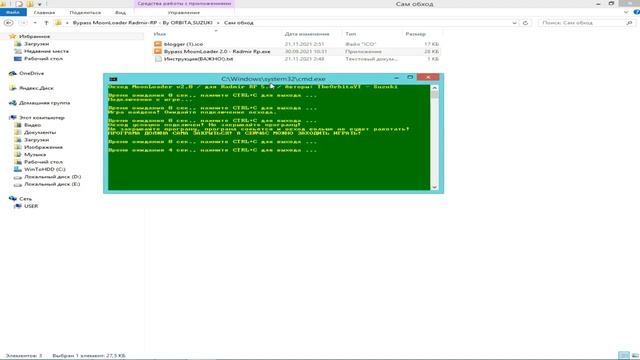Expand the ribbon with the chevron
The width and height of the screenshot is (640, 360).
click(627, 13)
